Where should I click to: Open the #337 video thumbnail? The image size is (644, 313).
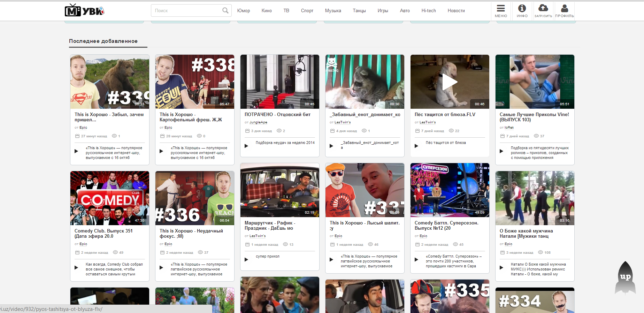click(365, 190)
